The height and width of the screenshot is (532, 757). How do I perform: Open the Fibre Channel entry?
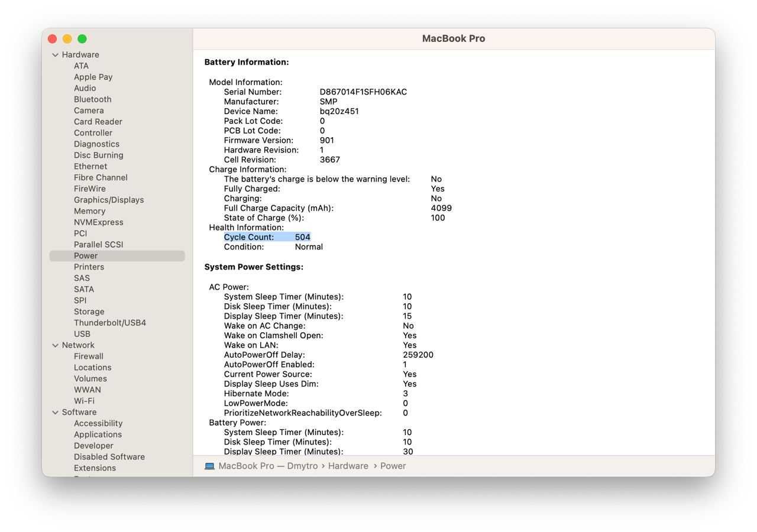click(x=101, y=178)
